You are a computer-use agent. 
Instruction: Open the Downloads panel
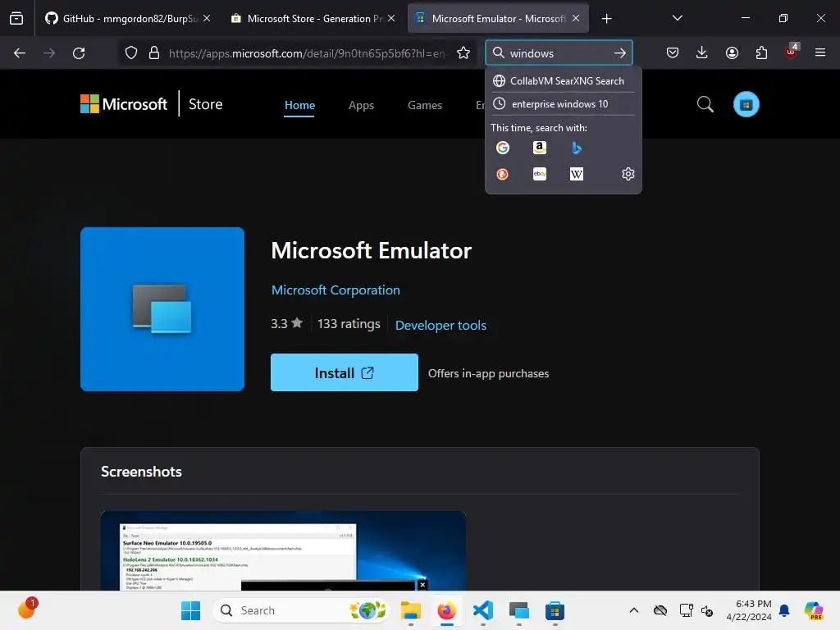[x=702, y=53]
